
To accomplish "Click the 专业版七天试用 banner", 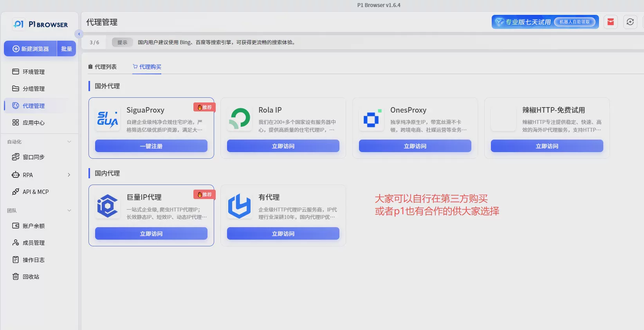I will click(545, 22).
